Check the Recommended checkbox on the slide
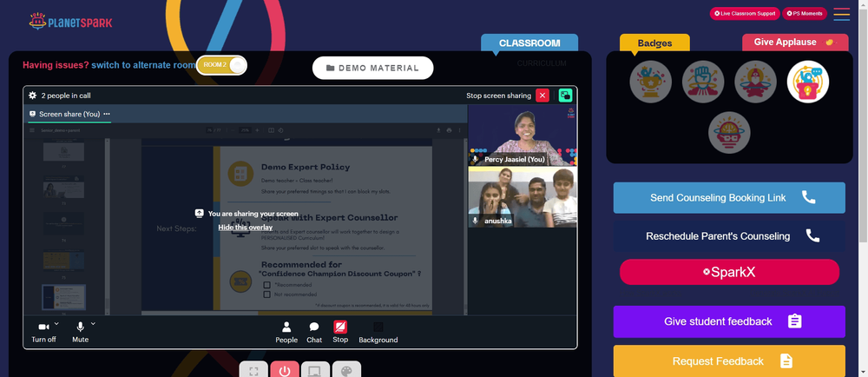 [x=266, y=285]
